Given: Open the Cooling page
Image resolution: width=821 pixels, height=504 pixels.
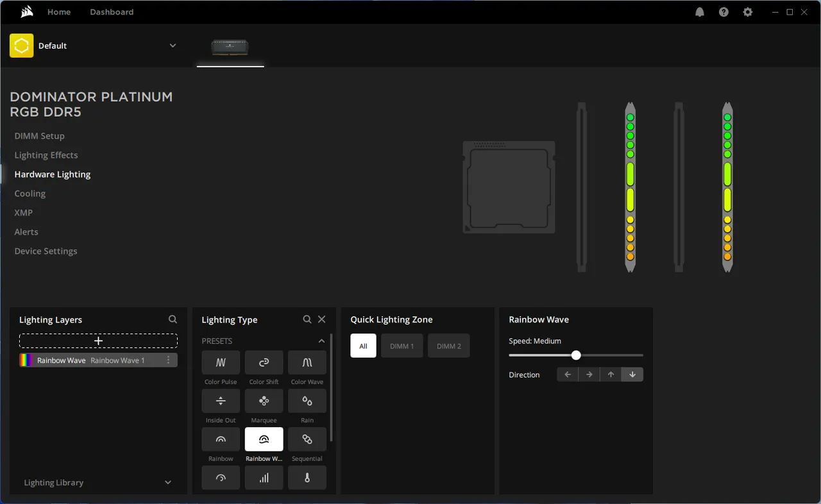Looking at the screenshot, I should click(x=30, y=194).
